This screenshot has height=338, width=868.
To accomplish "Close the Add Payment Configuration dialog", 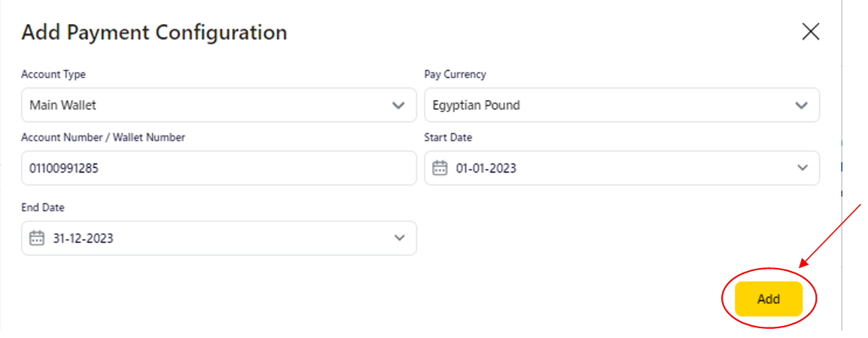I will pyautogui.click(x=810, y=32).
